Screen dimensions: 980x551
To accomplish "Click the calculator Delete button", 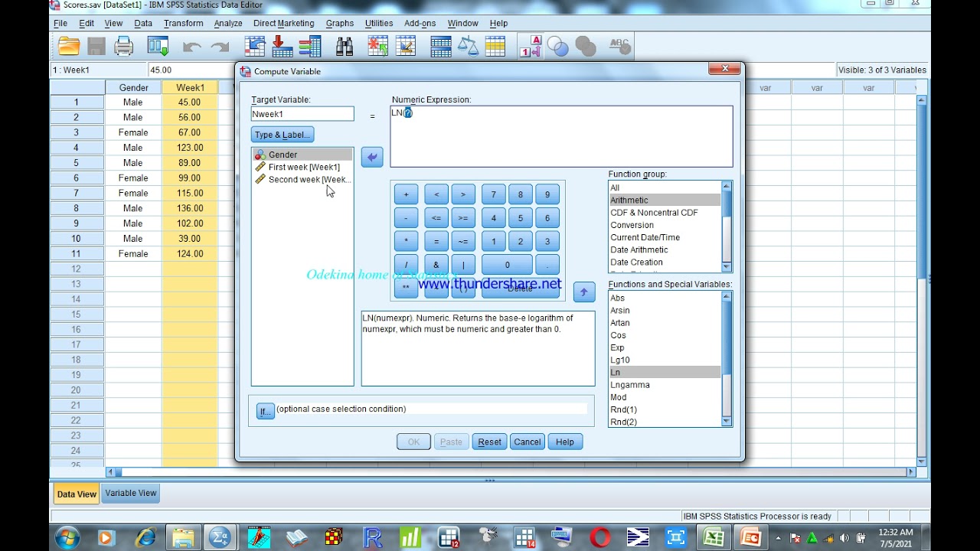I will coord(520,289).
